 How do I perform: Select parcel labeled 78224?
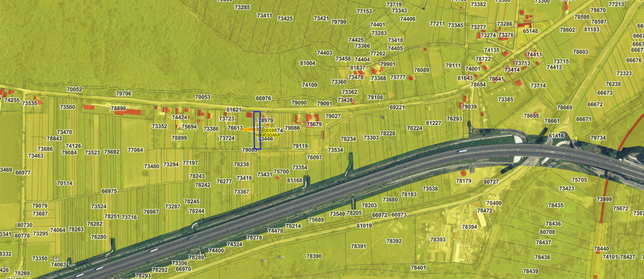point(414,128)
